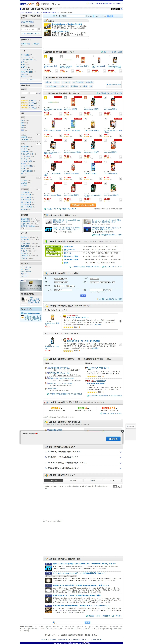Click the 価格.com logo
This screenshot has width=143, height=644.
pos(27,4)
